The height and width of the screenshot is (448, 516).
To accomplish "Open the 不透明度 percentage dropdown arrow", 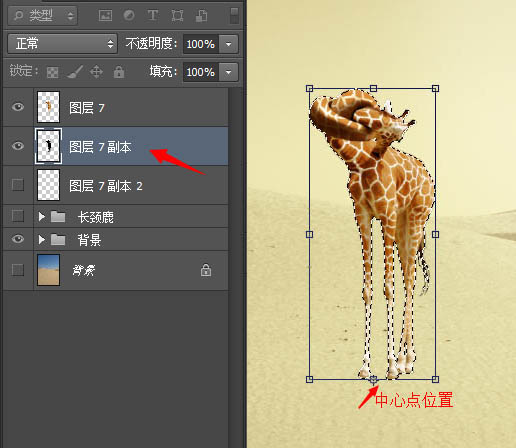I will [229, 44].
